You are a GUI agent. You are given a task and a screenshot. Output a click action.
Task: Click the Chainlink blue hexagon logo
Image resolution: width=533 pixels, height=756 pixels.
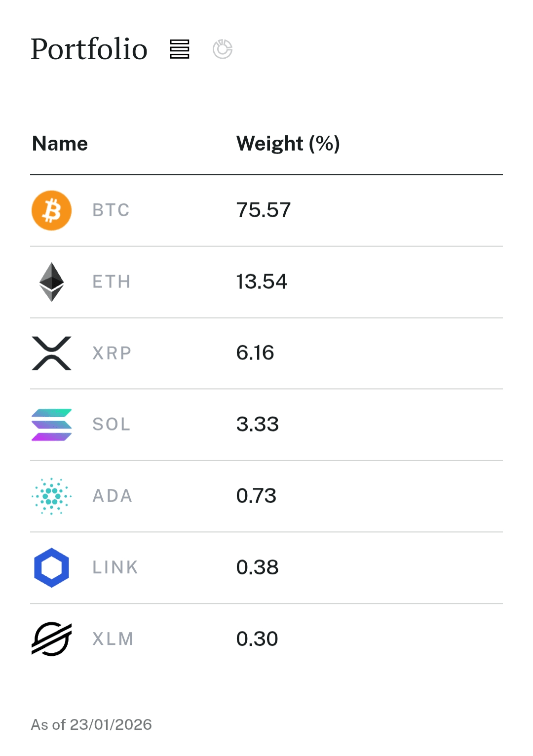52,567
